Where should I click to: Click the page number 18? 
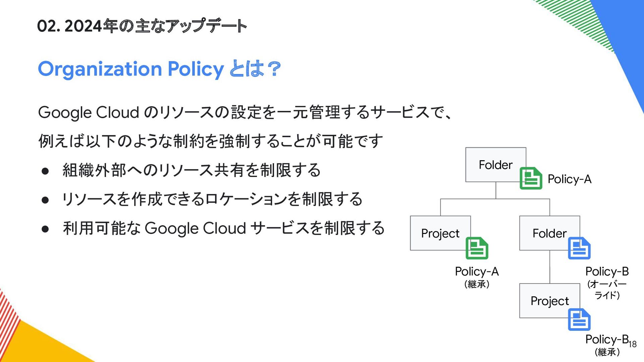pos(633,344)
